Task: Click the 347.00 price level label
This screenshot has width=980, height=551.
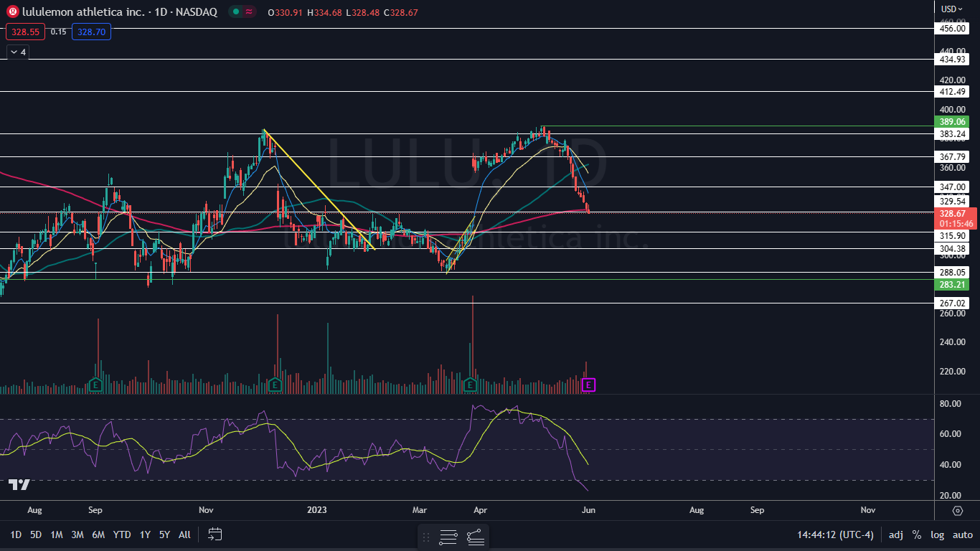Action: click(x=953, y=187)
